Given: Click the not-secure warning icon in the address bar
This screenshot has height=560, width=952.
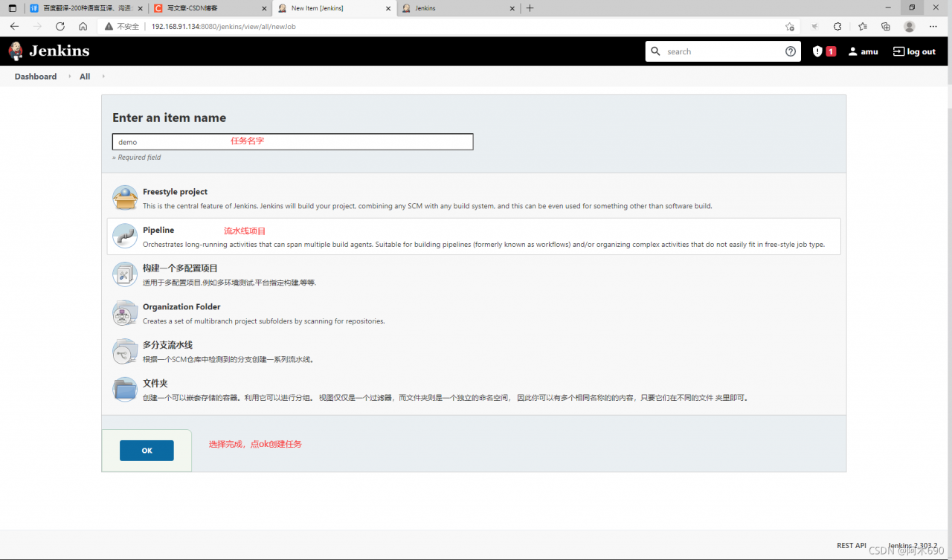Looking at the screenshot, I should [109, 26].
